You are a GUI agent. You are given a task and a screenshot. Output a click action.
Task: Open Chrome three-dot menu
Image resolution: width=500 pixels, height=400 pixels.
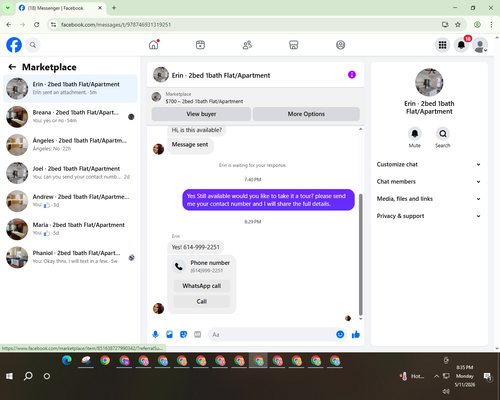click(x=491, y=24)
